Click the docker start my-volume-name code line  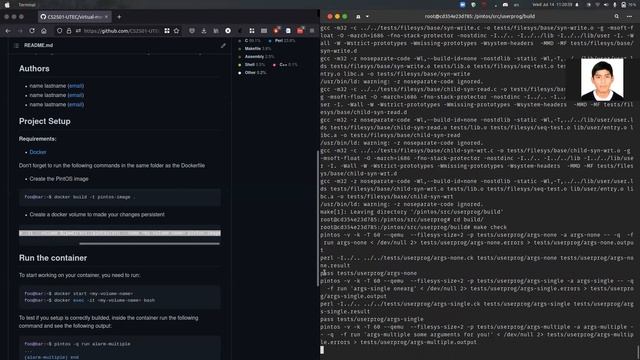click(79, 294)
